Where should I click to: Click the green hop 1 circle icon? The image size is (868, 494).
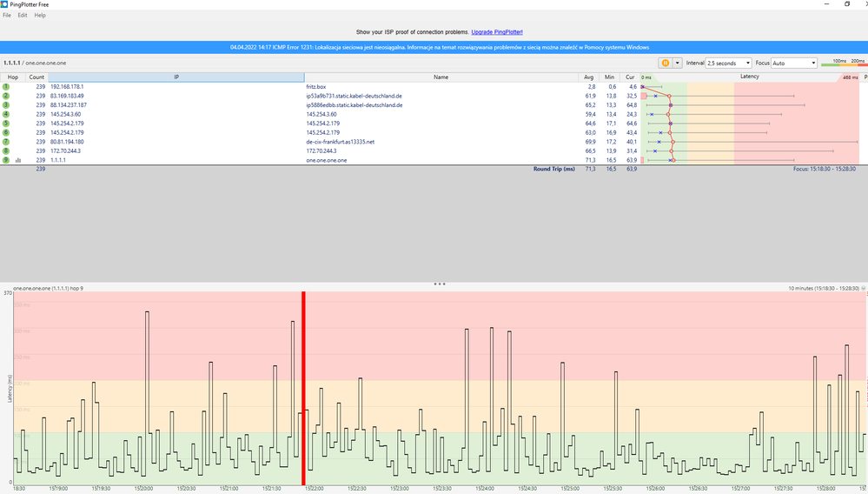[x=6, y=87]
